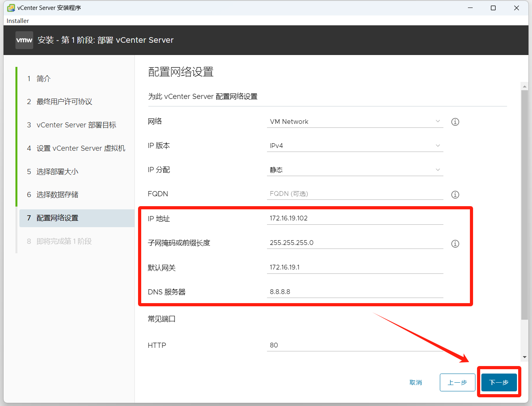Image resolution: width=532 pixels, height=406 pixels.
Task: Click the vCenter Server installer title bar icon
Action: pyautogui.click(x=11, y=8)
